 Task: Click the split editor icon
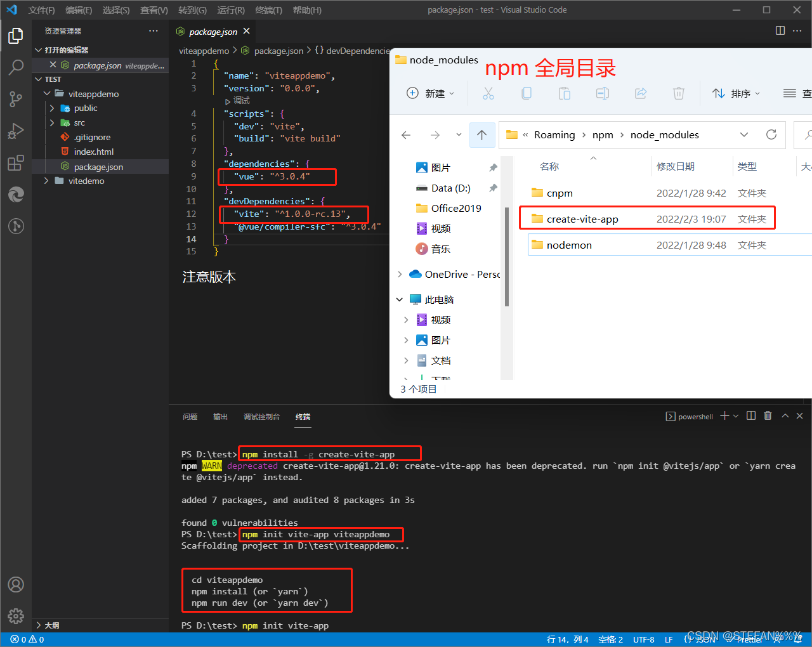point(780,30)
